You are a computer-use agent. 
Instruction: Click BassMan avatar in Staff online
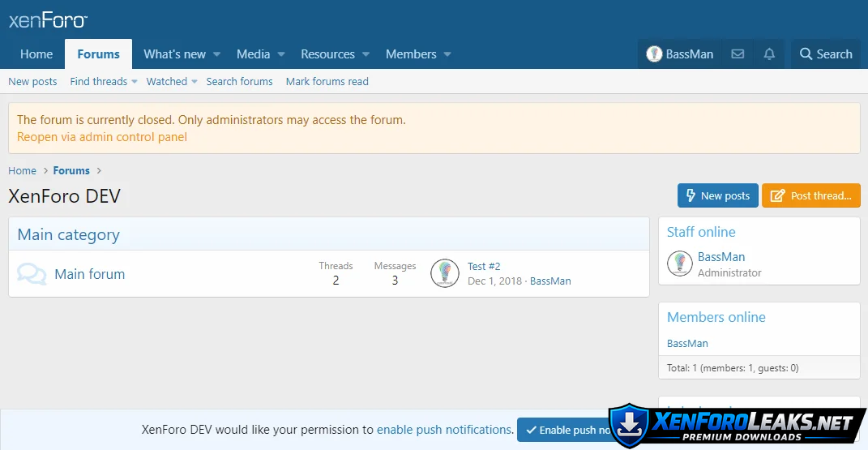click(x=680, y=264)
